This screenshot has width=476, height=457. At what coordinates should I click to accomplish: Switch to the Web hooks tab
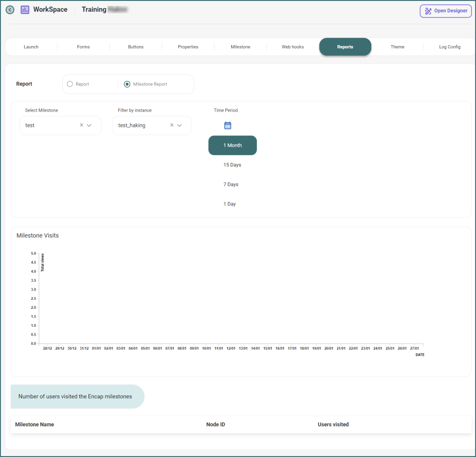[x=293, y=47]
